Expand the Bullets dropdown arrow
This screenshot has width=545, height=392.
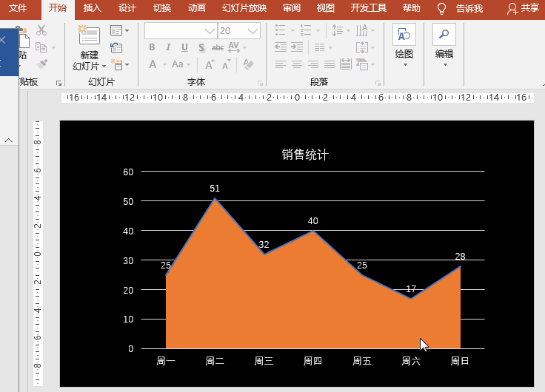(x=292, y=30)
